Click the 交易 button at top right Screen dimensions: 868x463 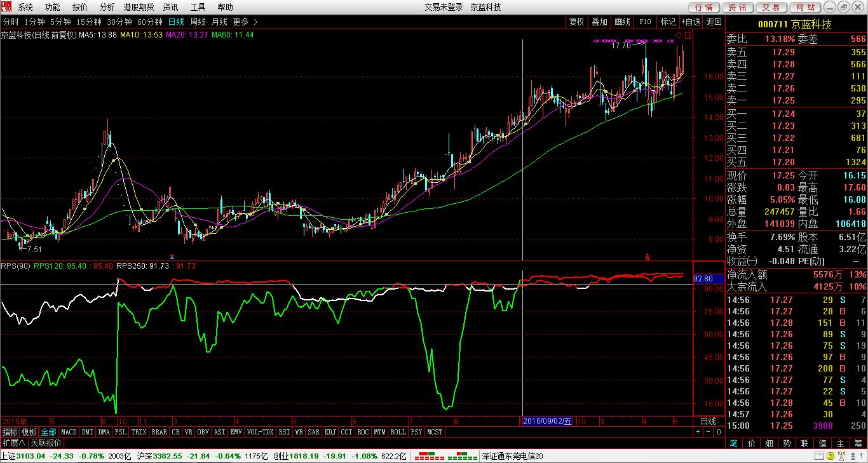(771, 7)
